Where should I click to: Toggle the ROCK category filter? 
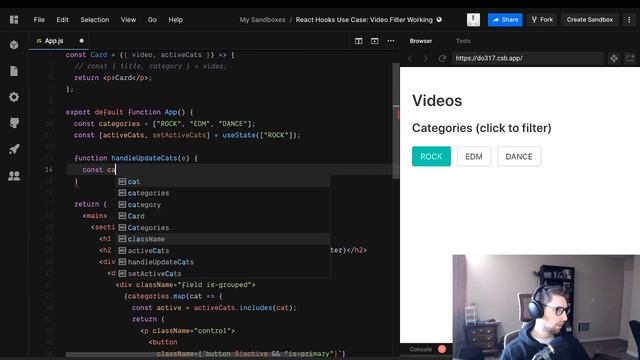pyautogui.click(x=431, y=156)
